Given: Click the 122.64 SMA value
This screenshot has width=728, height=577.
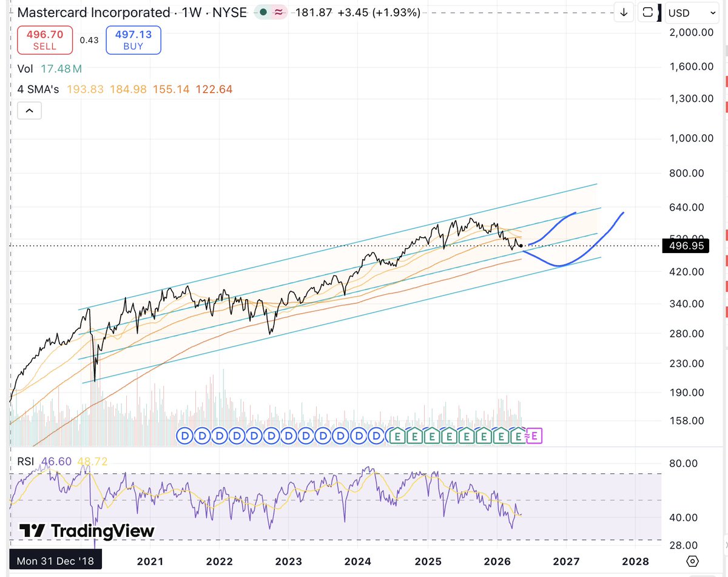Looking at the screenshot, I should click(x=214, y=89).
